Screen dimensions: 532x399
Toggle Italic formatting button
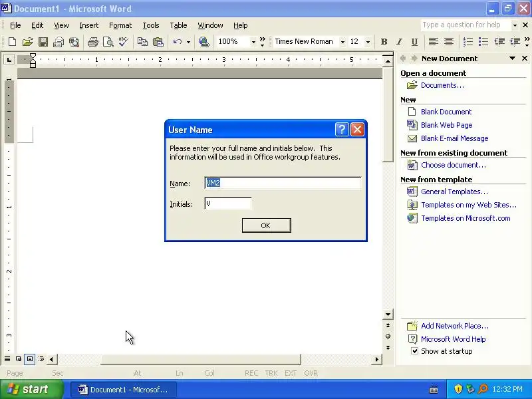pyautogui.click(x=400, y=42)
